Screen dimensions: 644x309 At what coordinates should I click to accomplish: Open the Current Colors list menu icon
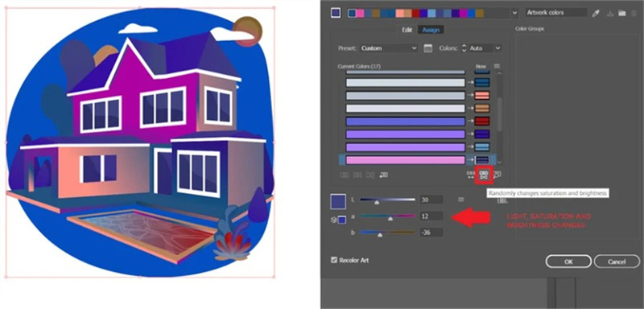click(x=497, y=66)
